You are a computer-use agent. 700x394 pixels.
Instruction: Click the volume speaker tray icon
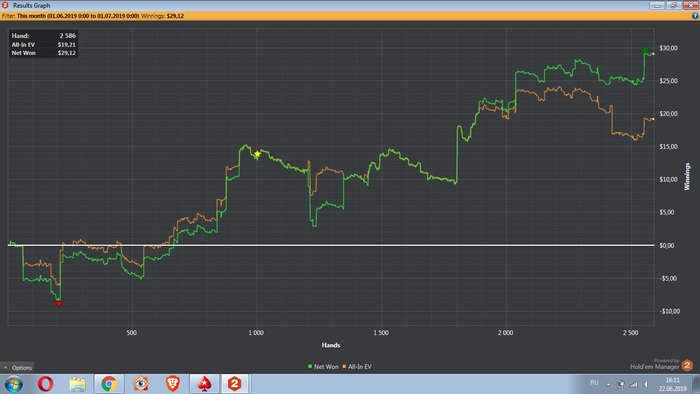coord(646,384)
